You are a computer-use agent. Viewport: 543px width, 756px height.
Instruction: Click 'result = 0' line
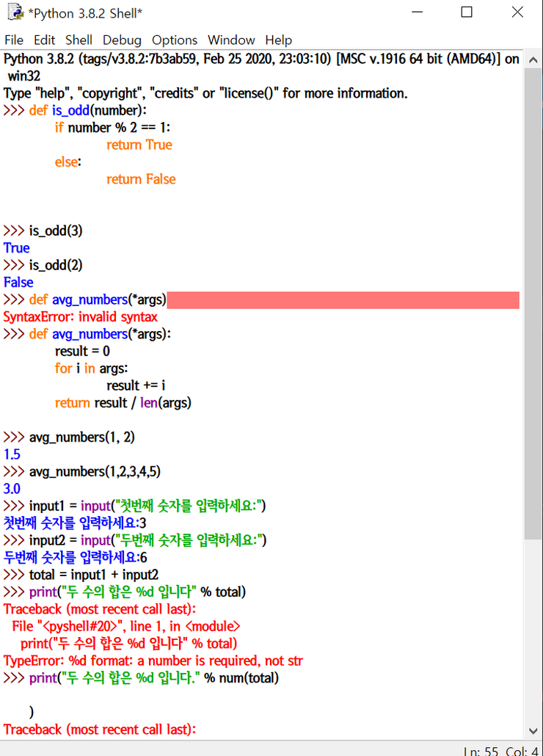[82, 351]
